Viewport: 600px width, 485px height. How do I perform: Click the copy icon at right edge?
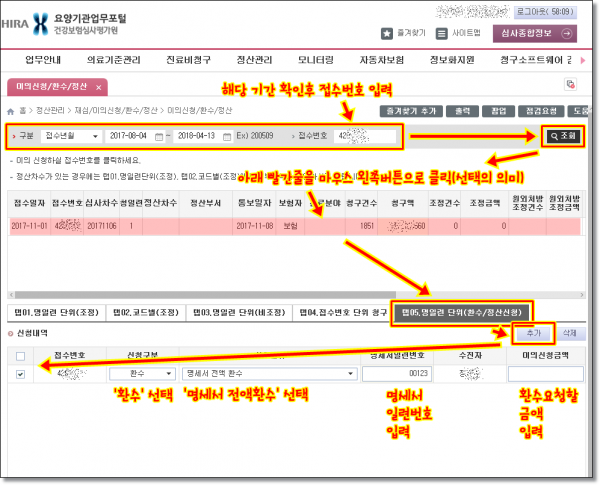click(x=571, y=85)
